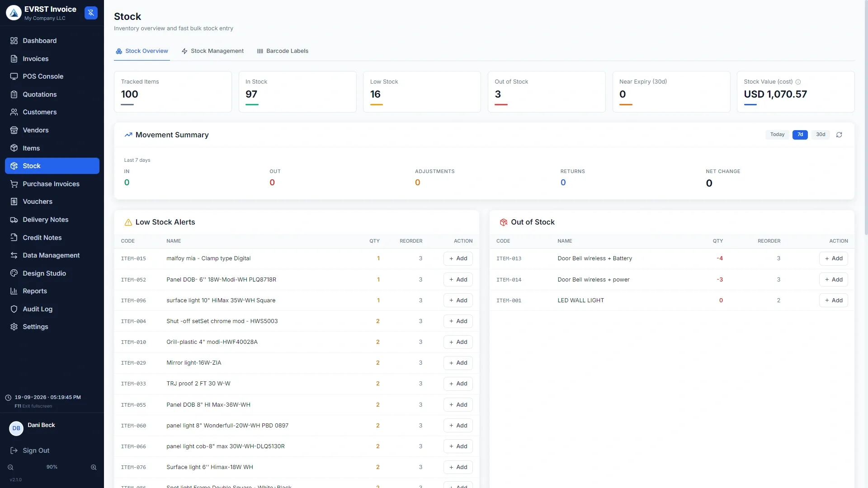Click item name Mirror light-16W-ZIA
The width and height of the screenshot is (868, 488).
tap(193, 363)
